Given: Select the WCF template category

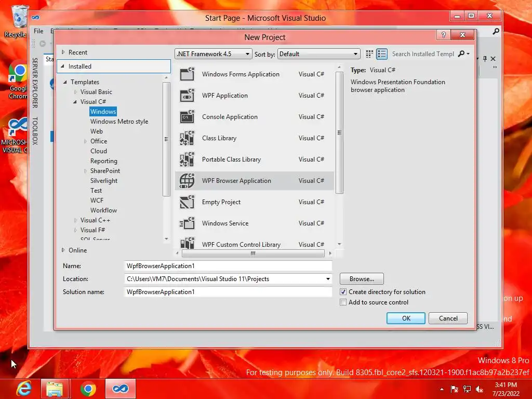Looking at the screenshot, I should tap(97, 201).
